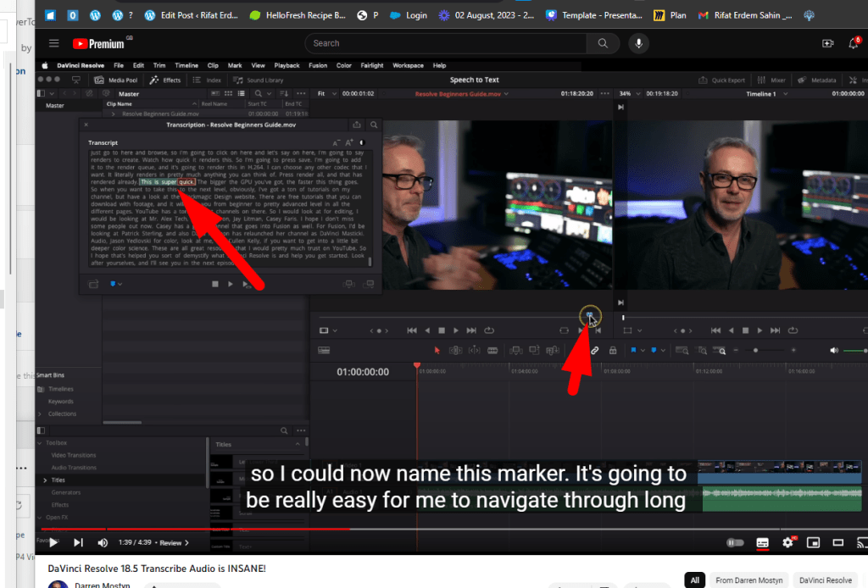Image resolution: width=868 pixels, height=588 pixels.
Task: Click Stop in the transcription window
Action: 215,285
